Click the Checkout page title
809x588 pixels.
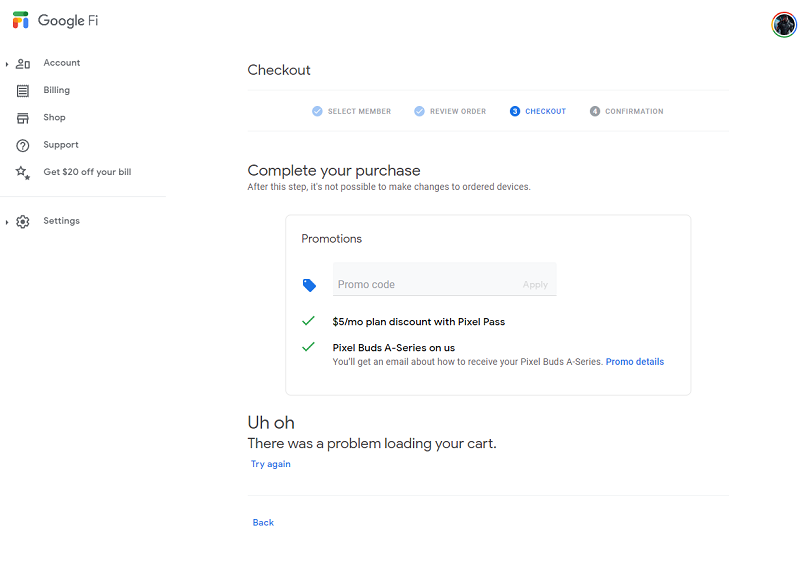click(x=279, y=70)
